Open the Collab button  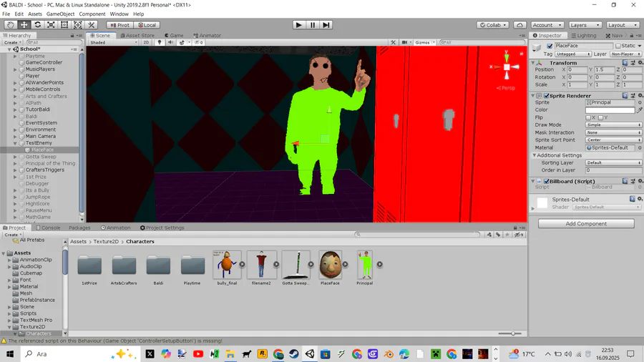click(493, 25)
